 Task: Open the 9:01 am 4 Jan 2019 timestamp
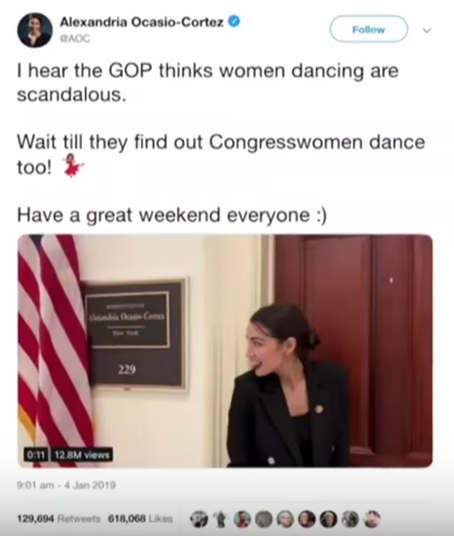click(x=66, y=485)
